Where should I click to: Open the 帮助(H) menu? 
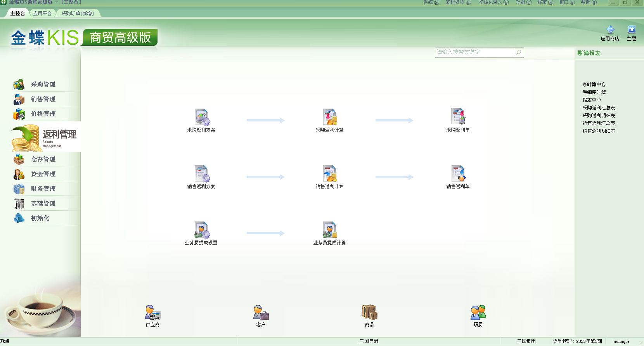(x=589, y=2)
